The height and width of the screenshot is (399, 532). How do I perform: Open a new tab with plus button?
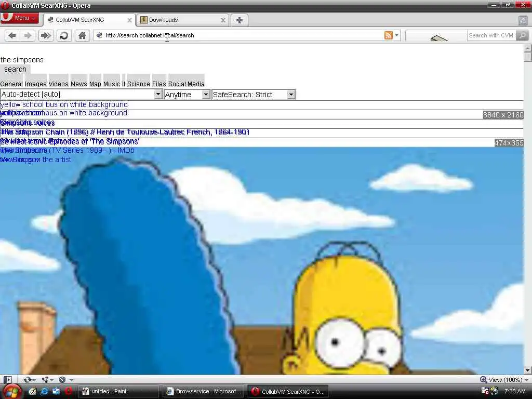(x=239, y=20)
